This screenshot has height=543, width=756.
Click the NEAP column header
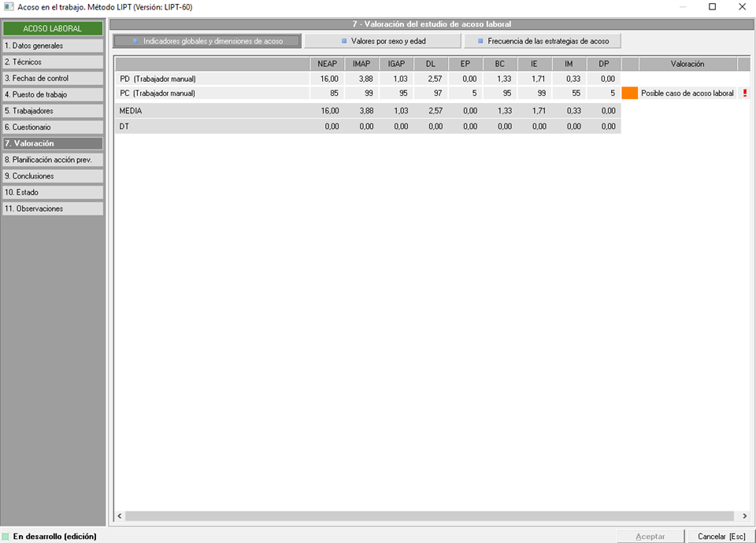pyautogui.click(x=328, y=64)
